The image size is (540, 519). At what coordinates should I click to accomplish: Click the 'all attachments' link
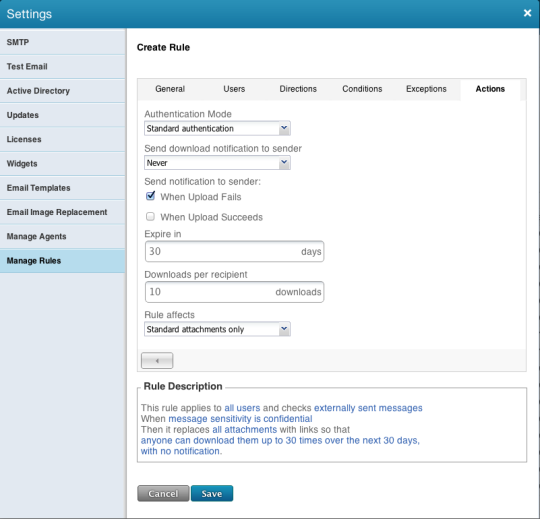(245, 429)
